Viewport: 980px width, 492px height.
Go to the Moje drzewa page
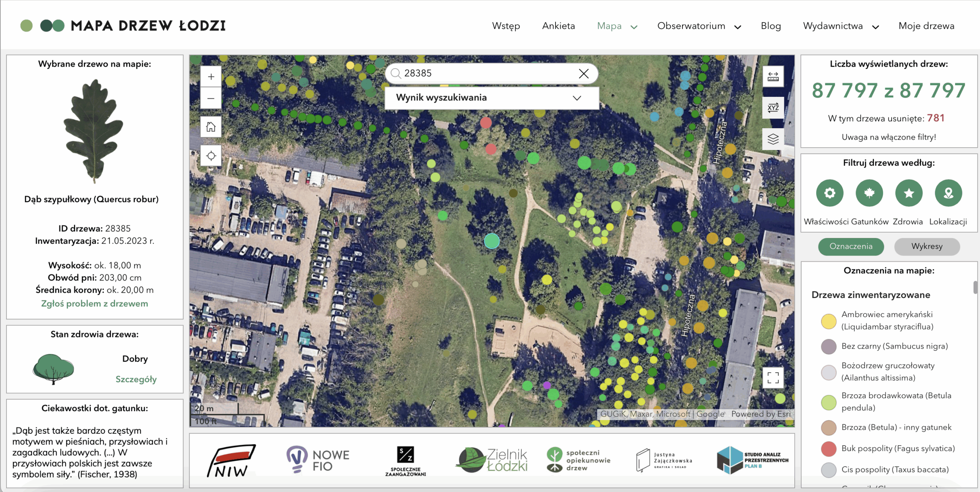(926, 26)
